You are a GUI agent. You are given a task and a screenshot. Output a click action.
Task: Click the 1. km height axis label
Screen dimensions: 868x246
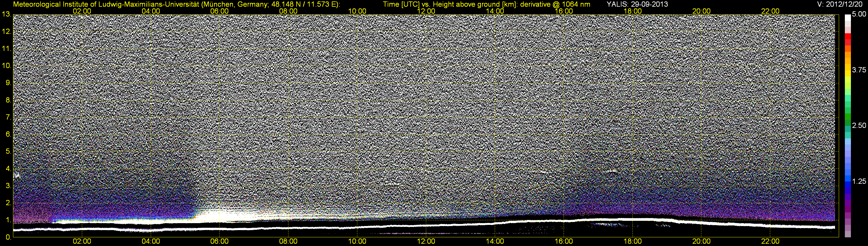(8, 221)
